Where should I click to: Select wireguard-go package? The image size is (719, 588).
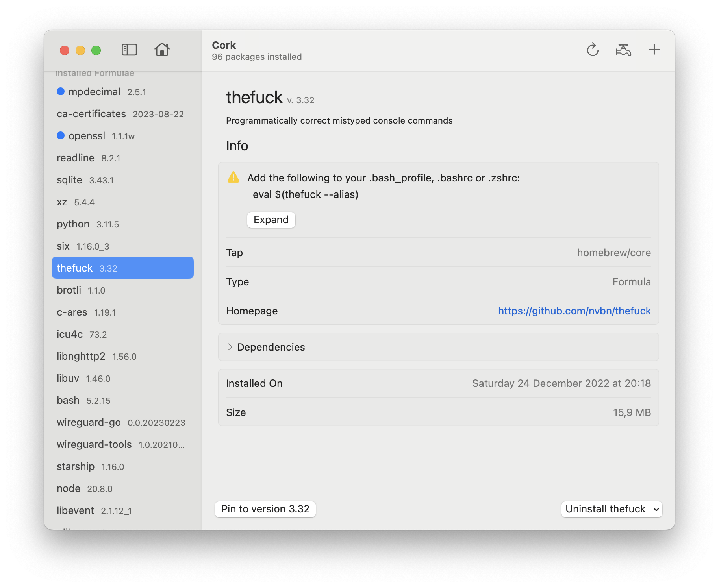[x=123, y=422]
